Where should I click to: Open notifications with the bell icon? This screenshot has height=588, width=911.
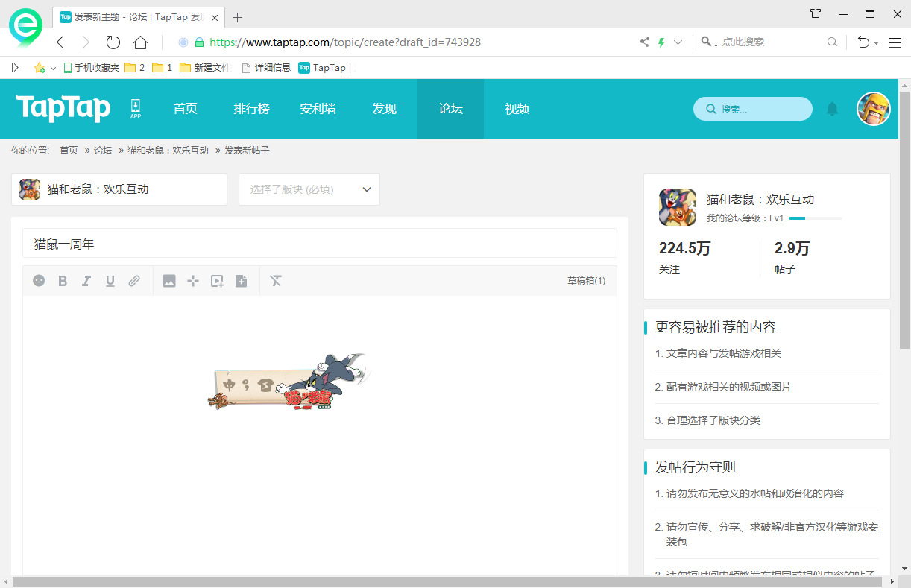point(833,109)
